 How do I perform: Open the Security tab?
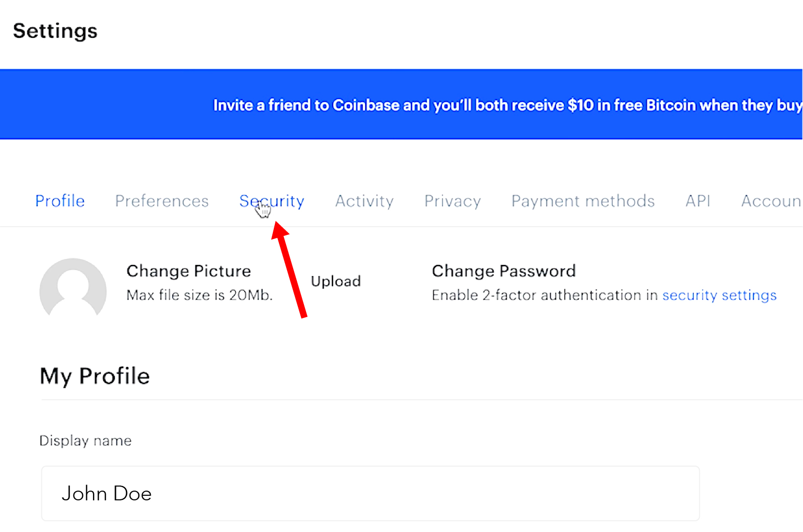click(x=272, y=201)
